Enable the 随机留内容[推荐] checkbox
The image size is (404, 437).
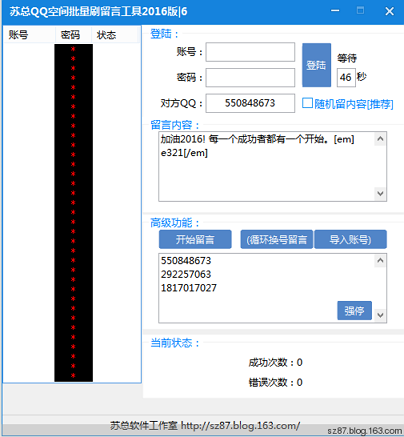coord(307,103)
